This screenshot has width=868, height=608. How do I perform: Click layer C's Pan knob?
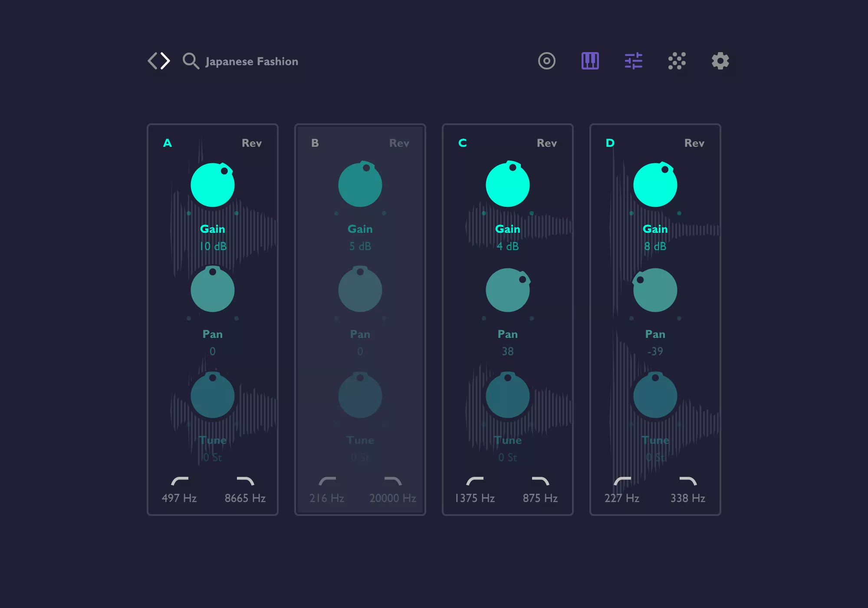click(508, 290)
